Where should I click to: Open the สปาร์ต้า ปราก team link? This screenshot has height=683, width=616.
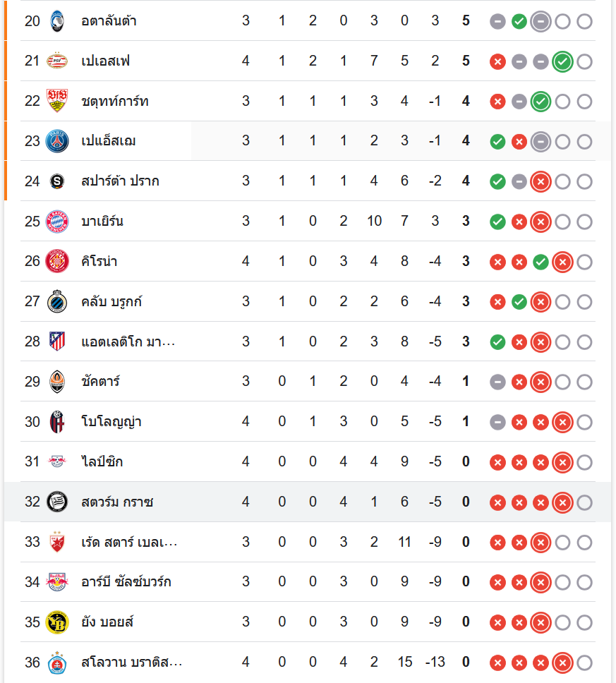(x=120, y=181)
